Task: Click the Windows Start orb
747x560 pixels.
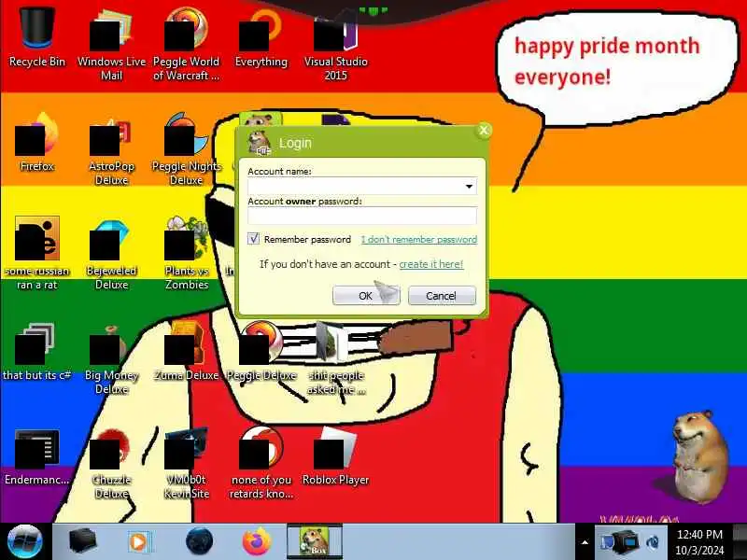Action: (25, 542)
